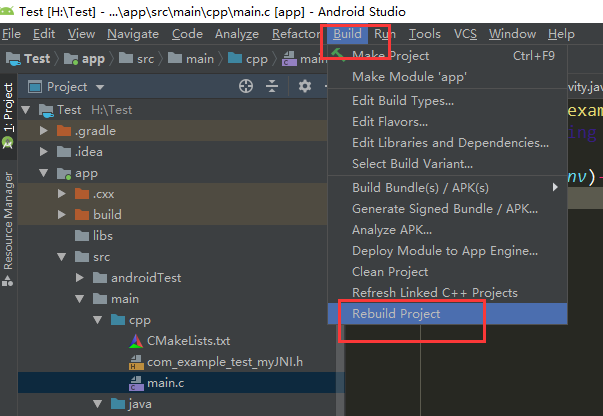Click the CMakeLists.txt CMake icon
Screen dimensions: 603x416
(x=136, y=341)
